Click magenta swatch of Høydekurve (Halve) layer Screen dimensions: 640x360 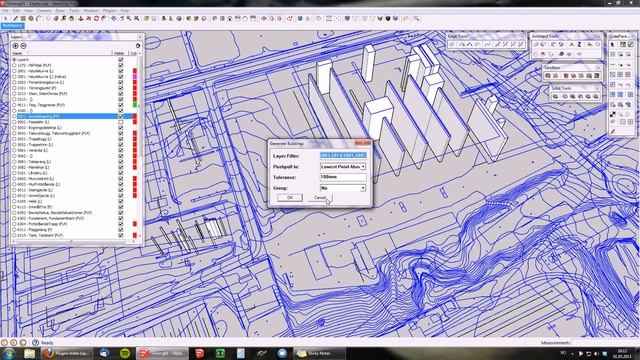pyautogui.click(x=135, y=76)
